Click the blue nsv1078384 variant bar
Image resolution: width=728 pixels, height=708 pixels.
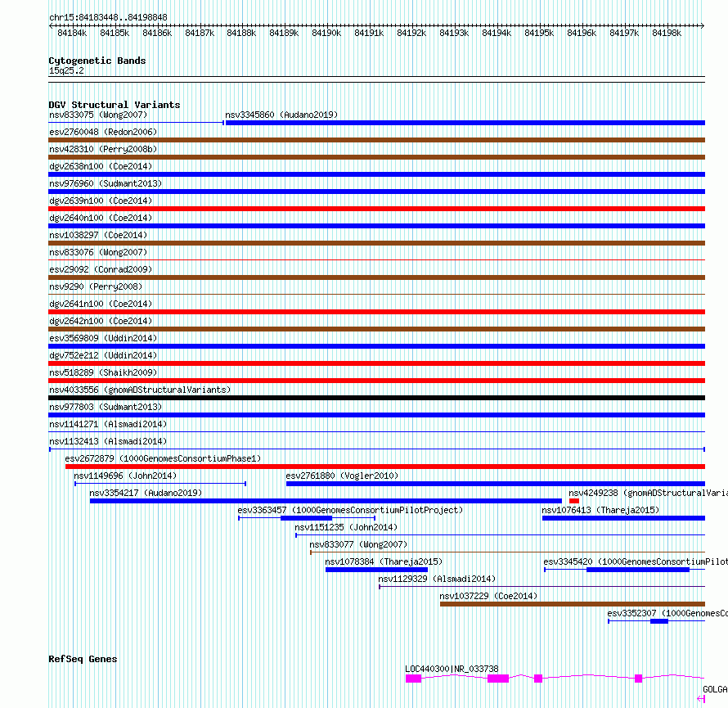376,570
